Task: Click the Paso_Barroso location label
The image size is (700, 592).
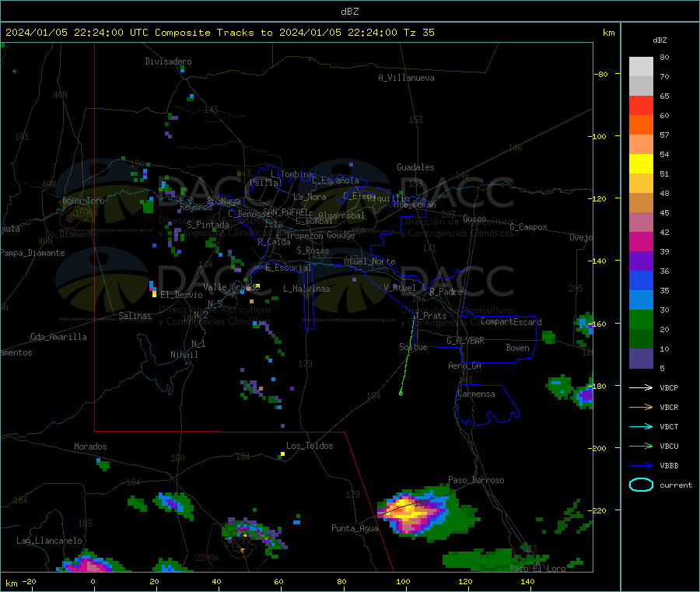Action: click(476, 481)
